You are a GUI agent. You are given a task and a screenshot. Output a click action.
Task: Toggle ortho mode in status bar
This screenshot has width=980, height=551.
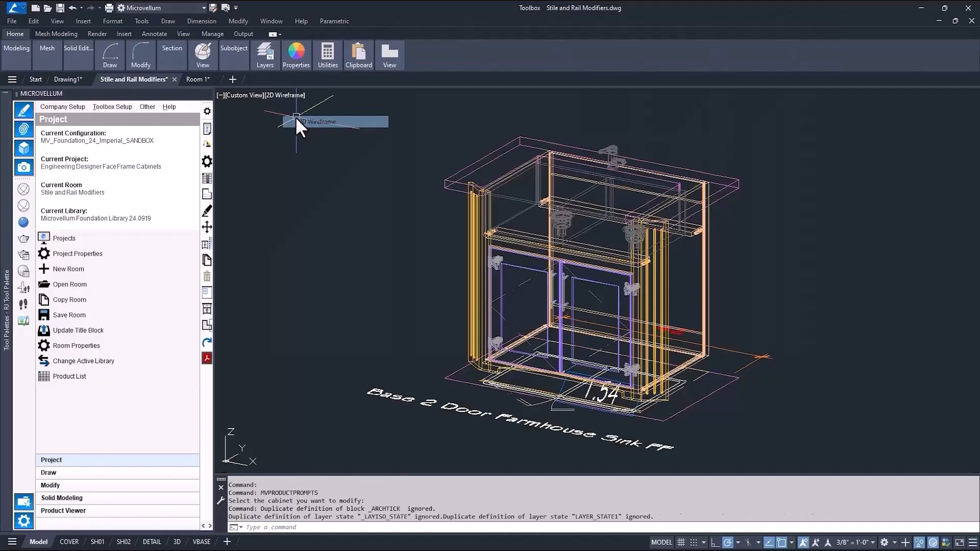point(715,542)
